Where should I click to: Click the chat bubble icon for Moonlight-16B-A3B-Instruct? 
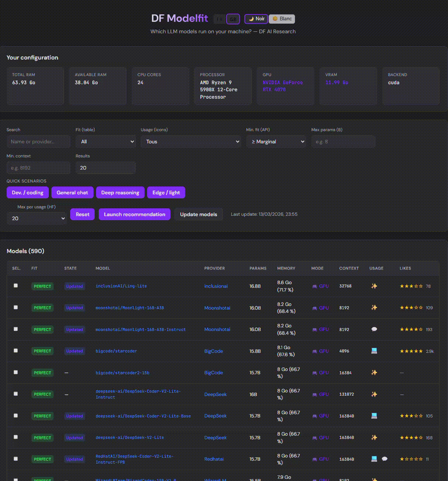(374, 329)
